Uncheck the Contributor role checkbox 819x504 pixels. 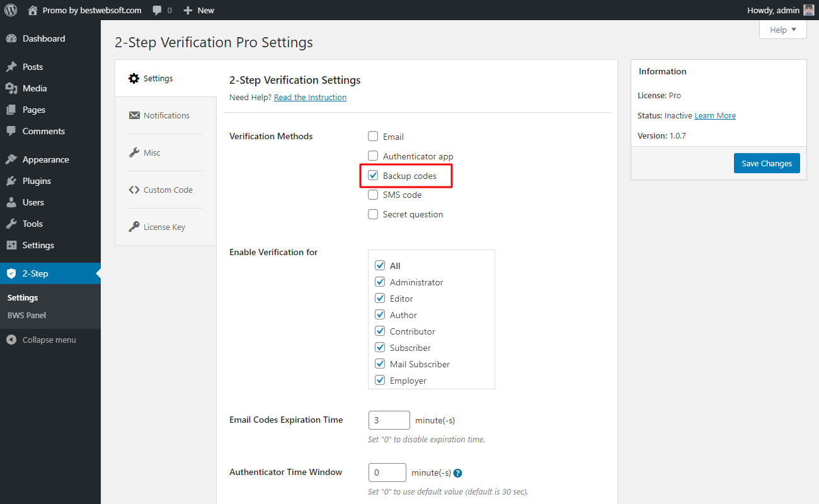coord(380,331)
